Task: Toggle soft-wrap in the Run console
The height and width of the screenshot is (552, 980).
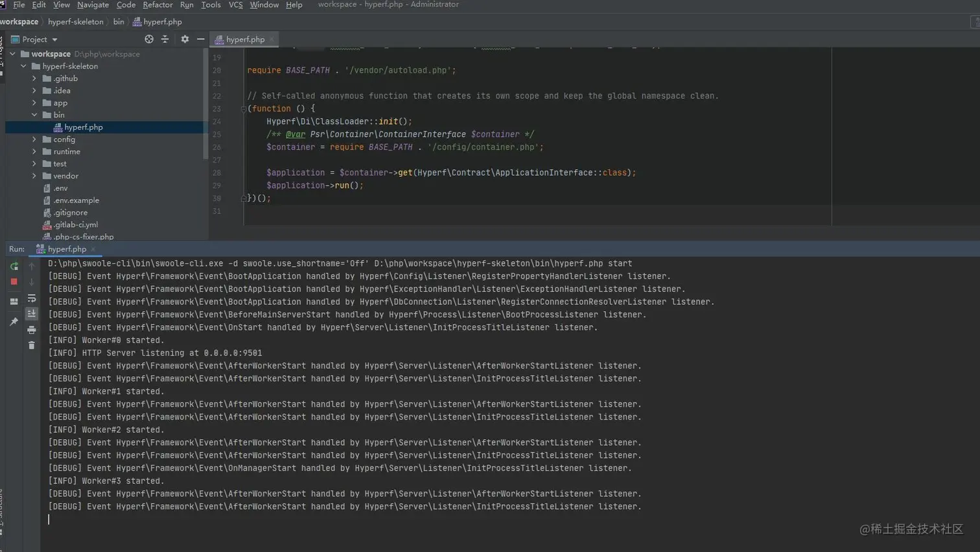Action: click(x=31, y=298)
